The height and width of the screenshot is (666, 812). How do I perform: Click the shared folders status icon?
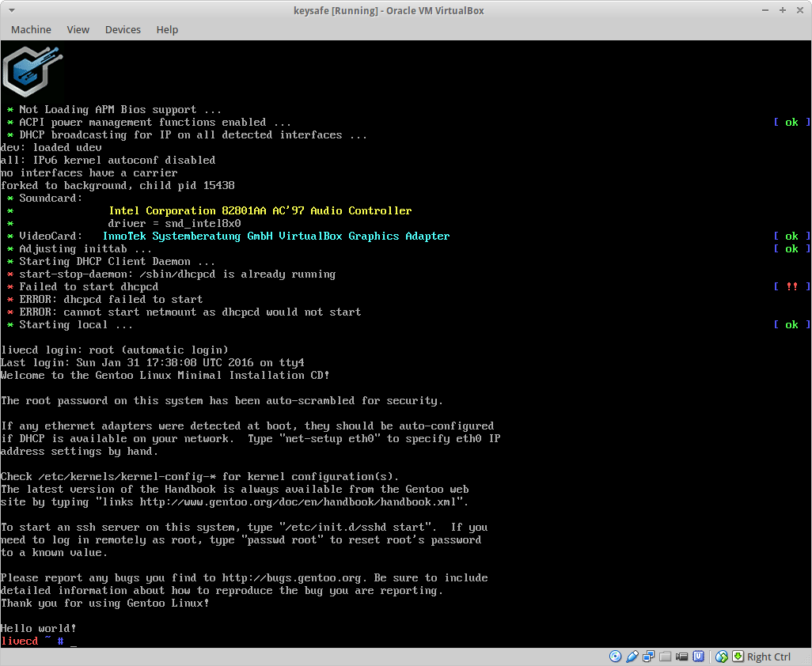(x=665, y=657)
